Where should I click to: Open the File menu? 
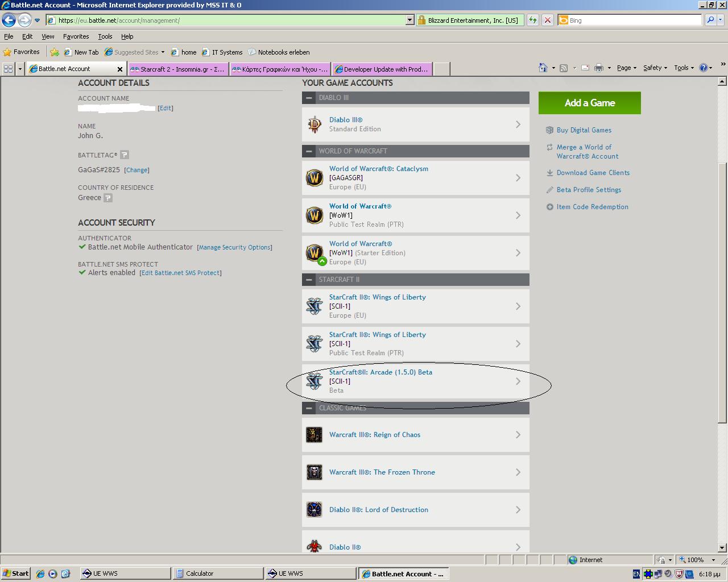tap(9, 36)
